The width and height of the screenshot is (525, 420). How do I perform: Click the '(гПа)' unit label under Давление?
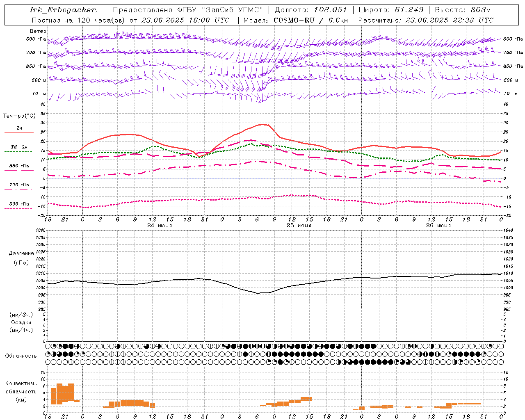coord(21,263)
